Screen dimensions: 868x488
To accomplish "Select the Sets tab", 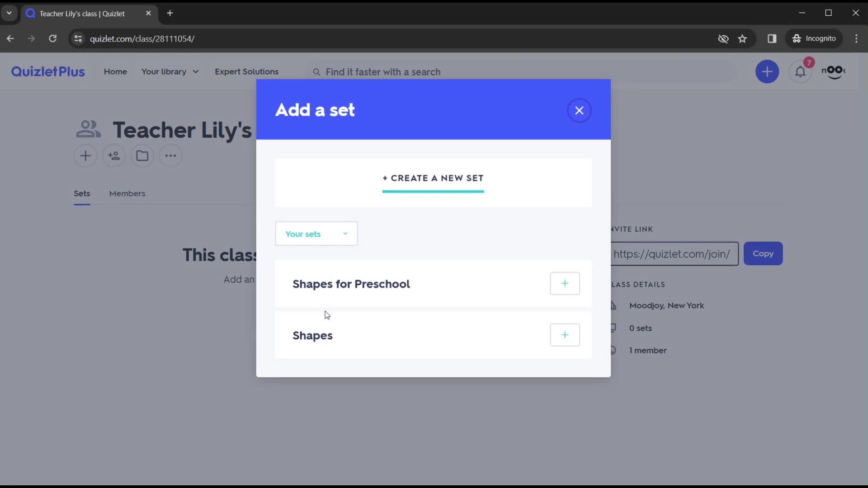I will tap(82, 193).
